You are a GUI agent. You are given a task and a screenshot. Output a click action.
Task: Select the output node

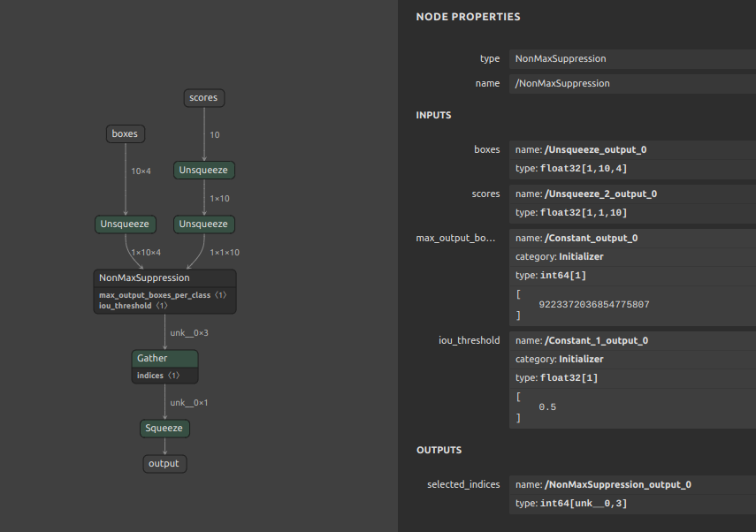pyautogui.click(x=164, y=464)
